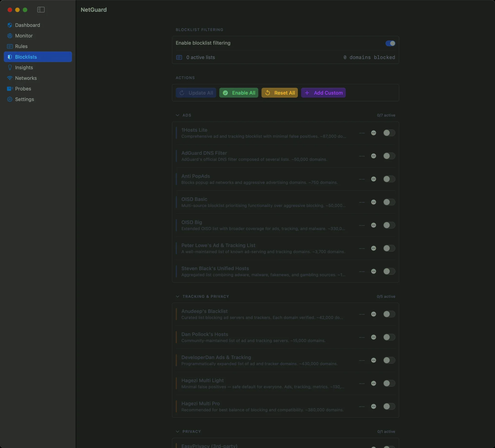Open more options for Anti PopAds
The image size is (495, 448).
[373, 179]
